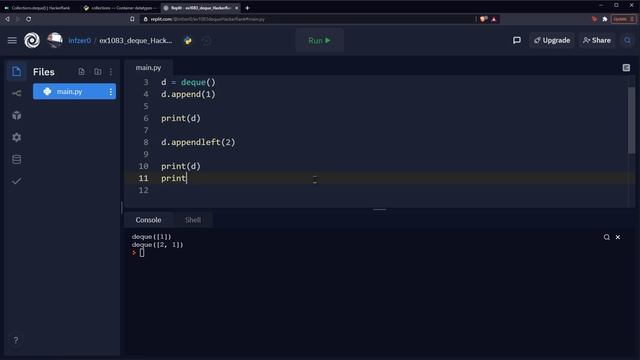Go to Replit home via logo
Image resolution: width=640 pixels, height=360 pixels.
tap(32, 40)
